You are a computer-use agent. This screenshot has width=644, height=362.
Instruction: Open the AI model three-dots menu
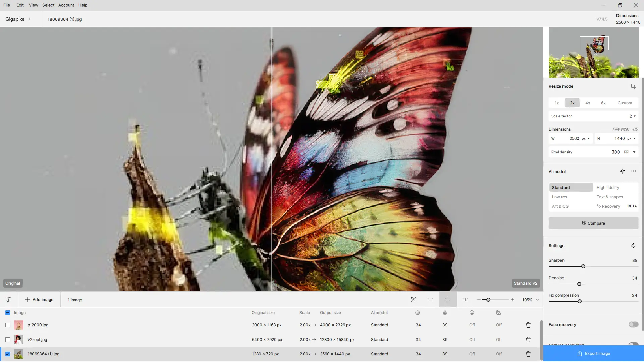633,171
